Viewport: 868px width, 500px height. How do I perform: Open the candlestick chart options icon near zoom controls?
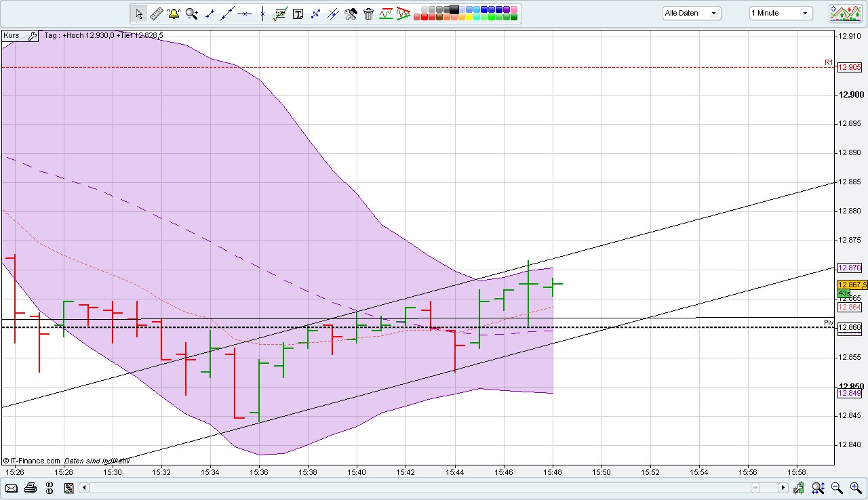(x=798, y=488)
